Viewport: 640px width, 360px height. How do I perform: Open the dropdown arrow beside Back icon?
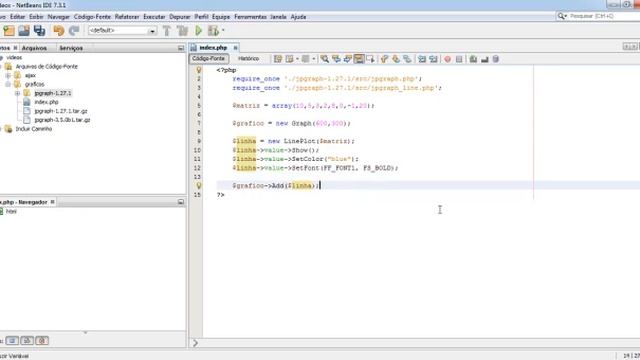pyautogui.click(x=297, y=59)
